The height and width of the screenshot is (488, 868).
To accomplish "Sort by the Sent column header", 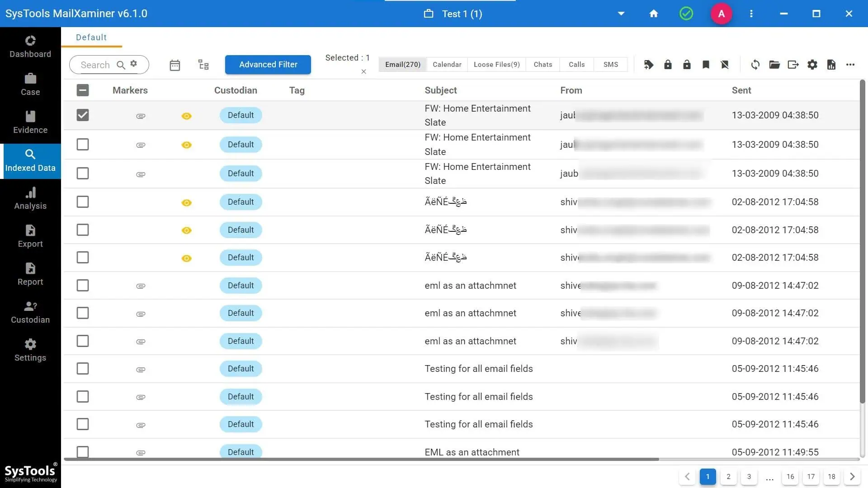I will [741, 90].
